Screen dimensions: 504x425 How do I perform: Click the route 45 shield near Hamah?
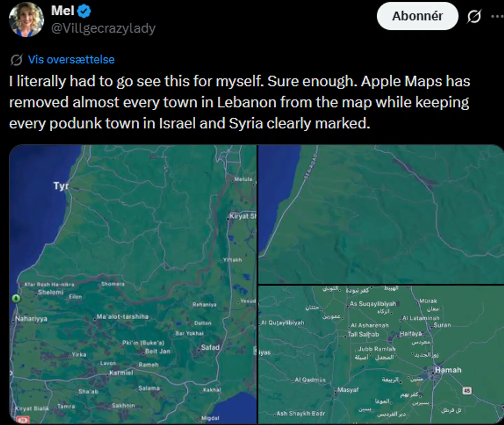click(x=467, y=390)
